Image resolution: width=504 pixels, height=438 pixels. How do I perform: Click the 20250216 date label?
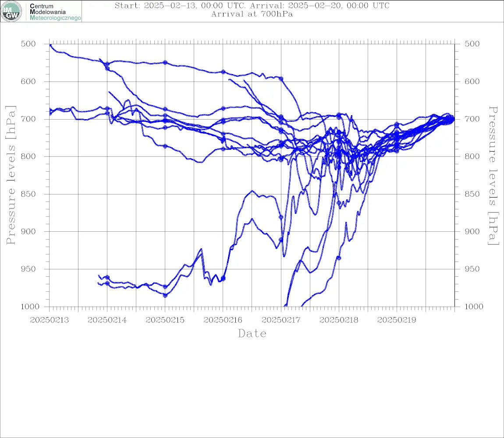(x=223, y=320)
